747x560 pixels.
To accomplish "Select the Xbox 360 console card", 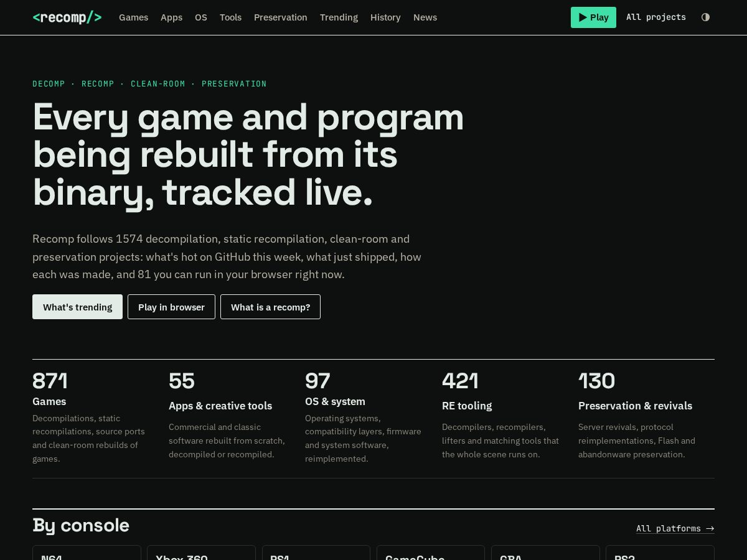I will click(x=201, y=553).
